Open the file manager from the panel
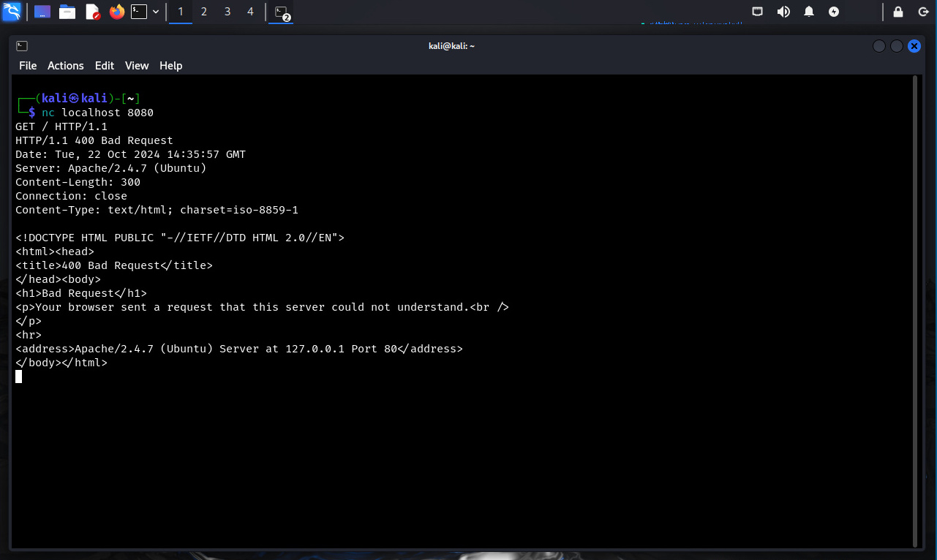Viewport: 937px width, 560px height. (67, 12)
